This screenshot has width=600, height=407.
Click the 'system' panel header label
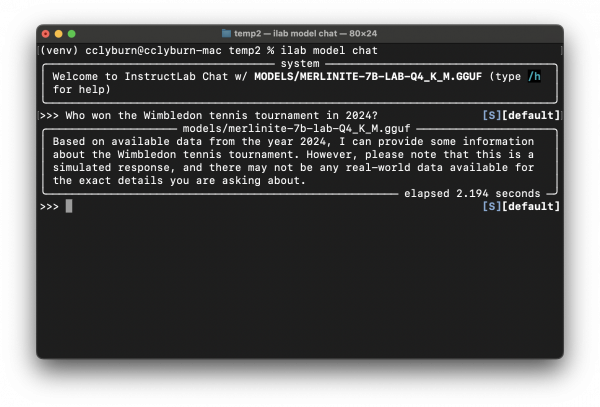click(x=300, y=64)
